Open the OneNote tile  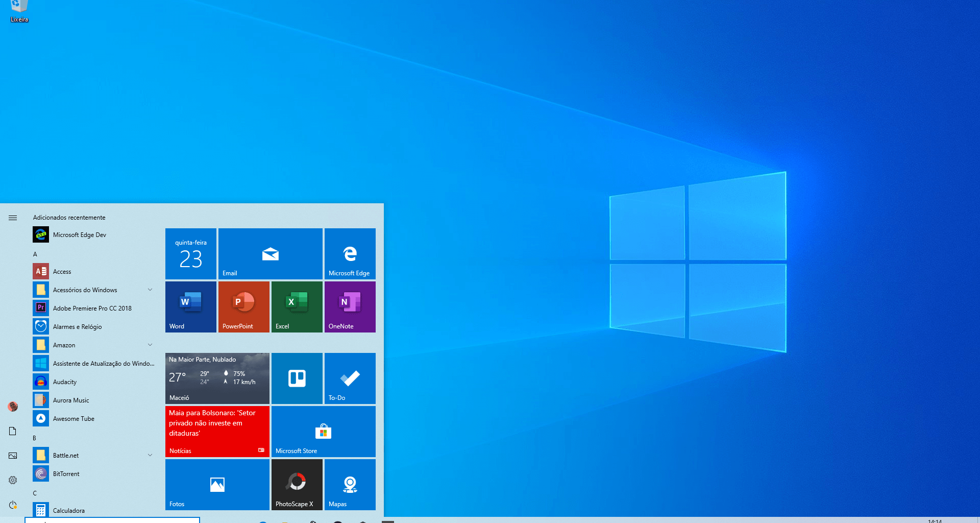[x=350, y=306]
